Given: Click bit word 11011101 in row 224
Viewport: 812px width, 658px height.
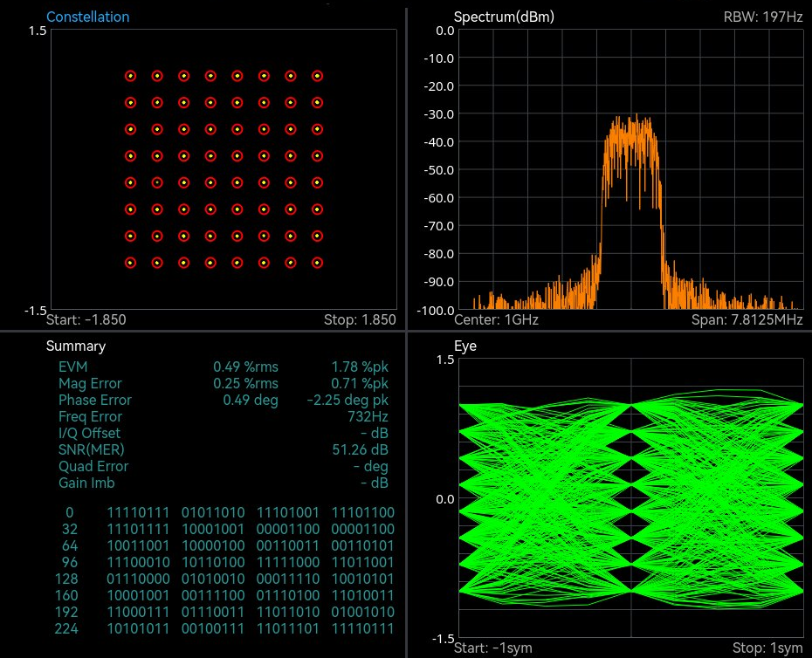Looking at the screenshot, I should [288, 628].
